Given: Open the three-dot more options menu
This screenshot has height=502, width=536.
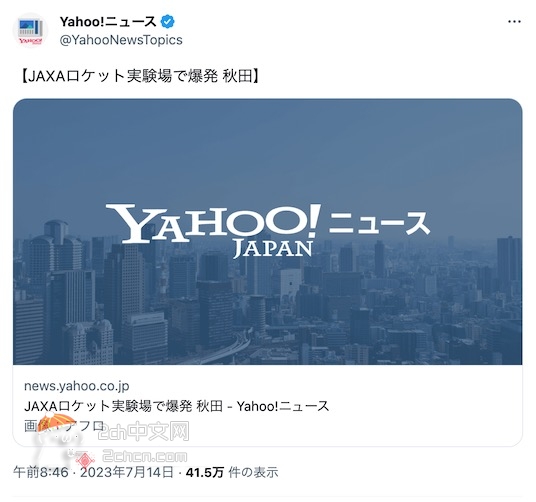Looking at the screenshot, I should [514, 22].
